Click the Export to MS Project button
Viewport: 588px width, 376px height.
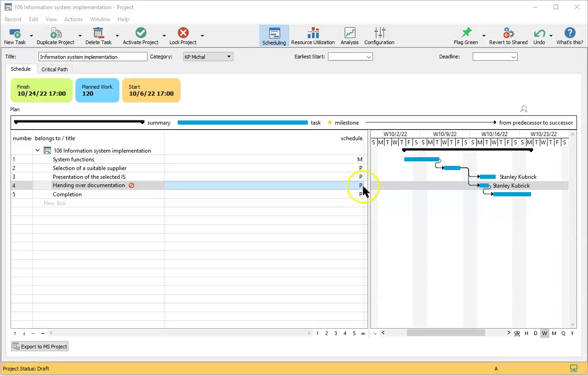40,347
